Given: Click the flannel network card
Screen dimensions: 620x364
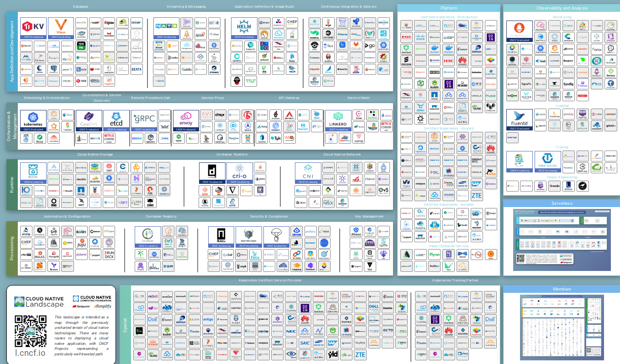Looking at the screenshot, I should point(370,179).
